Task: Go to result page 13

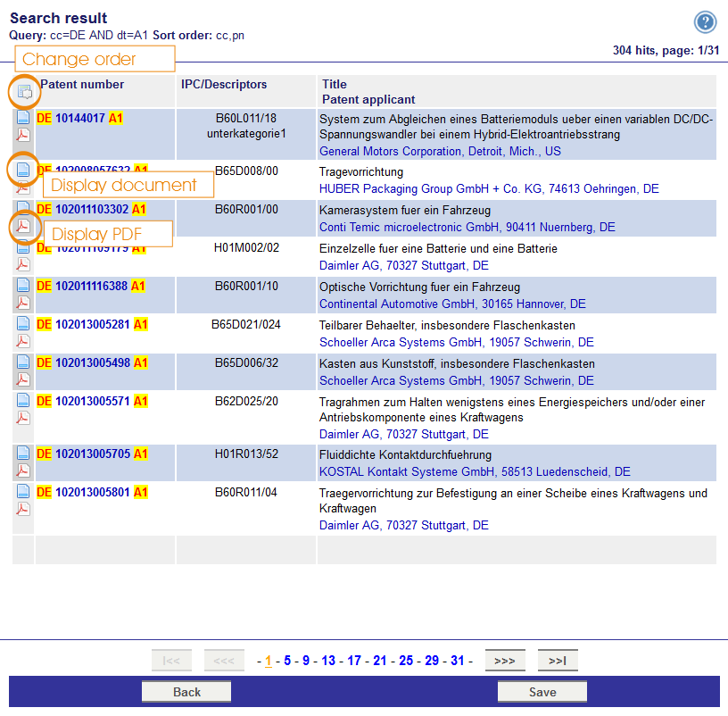Action: coord(328,661)
